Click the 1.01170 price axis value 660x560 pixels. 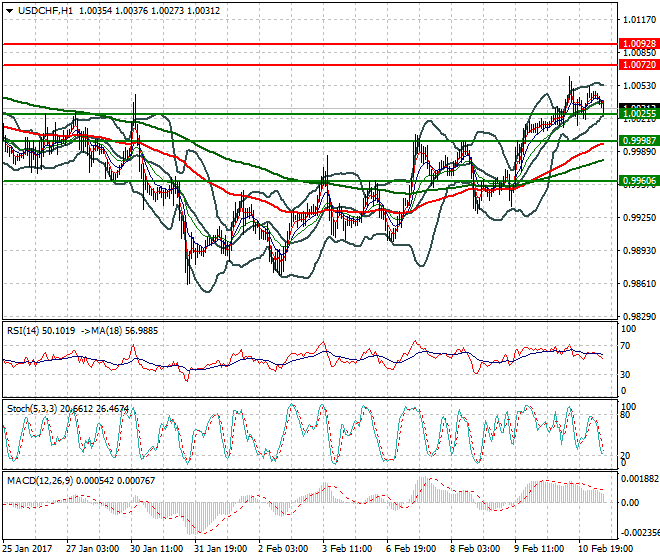[x=639, y=19]
